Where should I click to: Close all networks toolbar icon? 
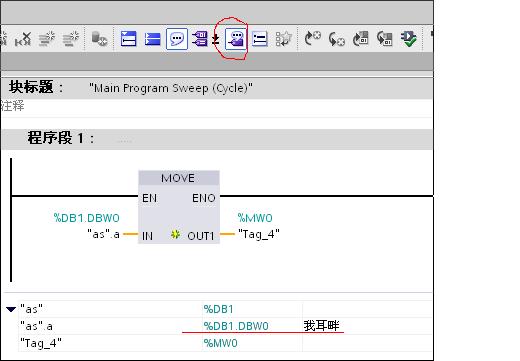[x=153, y=39]
